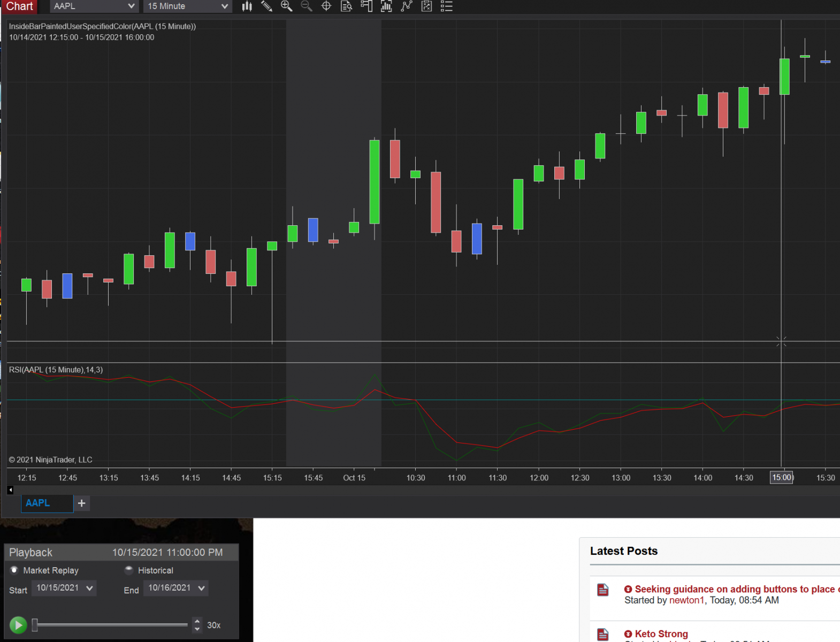Click the red arrow icon before Seeking guidance
This screenshot has width=840, height=642.
pyautogui.click(x=628, y=589)
